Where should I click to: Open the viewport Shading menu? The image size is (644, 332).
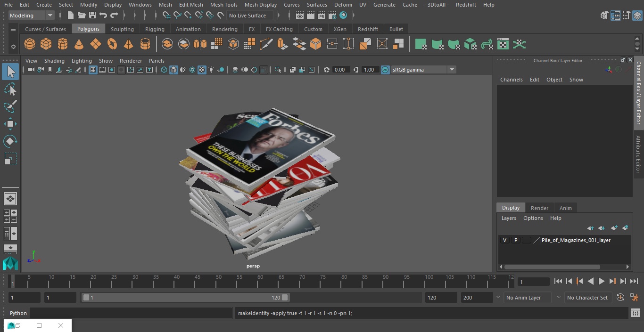[54, 61]
